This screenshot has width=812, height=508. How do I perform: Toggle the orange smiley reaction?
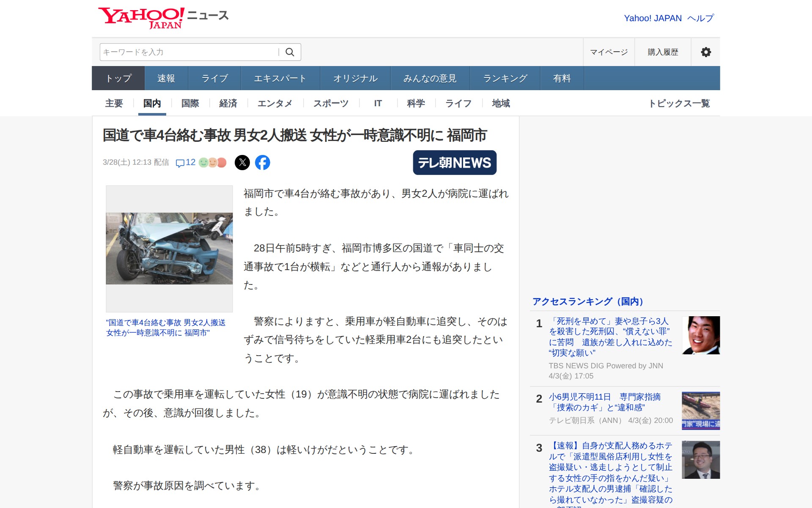coord(213,162)
